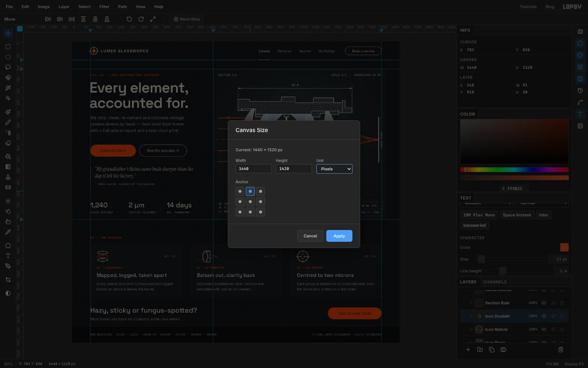
Task: Switch to the Channels tab
Action: click(x=495, y=282)
